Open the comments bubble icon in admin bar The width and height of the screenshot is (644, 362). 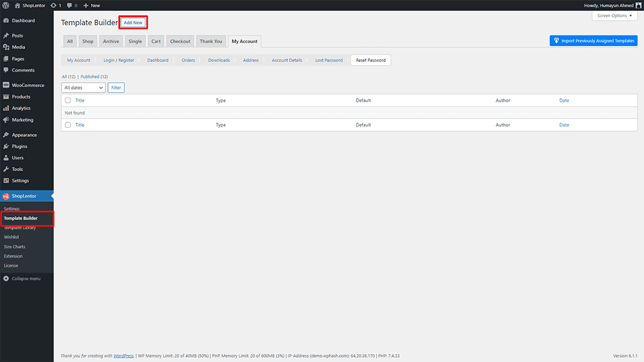[x=69, y=6]
